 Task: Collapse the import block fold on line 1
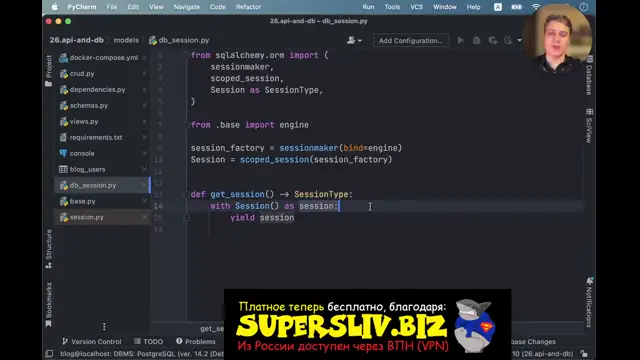tap(187, 56)
